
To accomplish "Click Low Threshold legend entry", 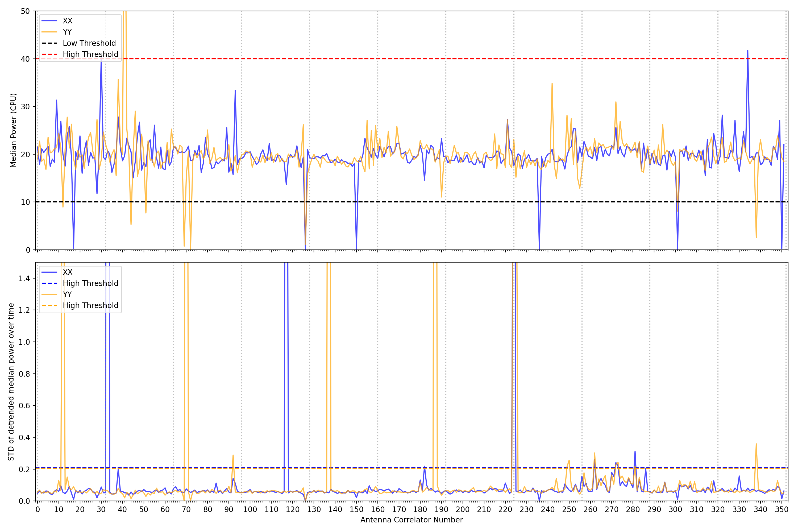I will pyautogui.click(x=89, y=43).
